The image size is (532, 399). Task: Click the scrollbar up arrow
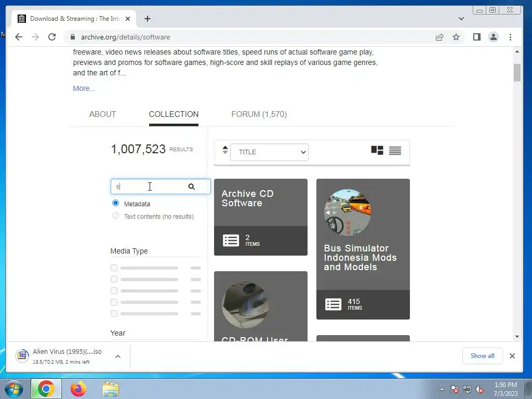(x=517, y=51)
